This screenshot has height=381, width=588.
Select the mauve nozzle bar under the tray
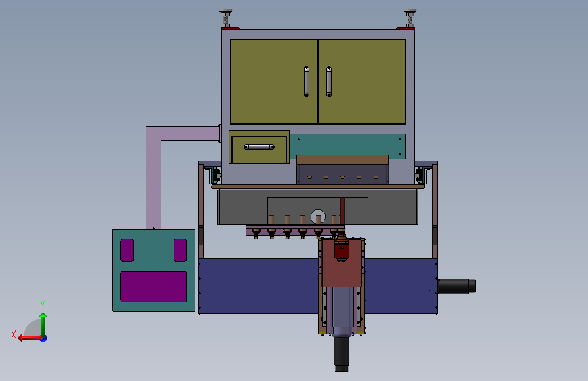[295, 230]
